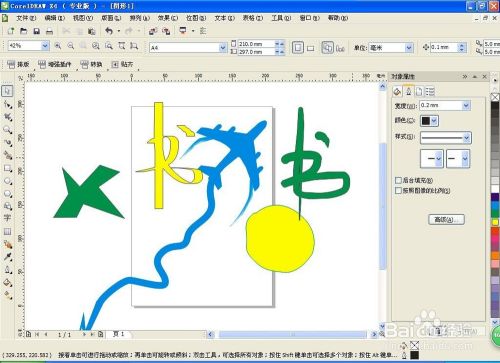The height and width of the screenshot is (363, 500).
Task: Toggle apply layout to all pages
Action: coord(327,48)
